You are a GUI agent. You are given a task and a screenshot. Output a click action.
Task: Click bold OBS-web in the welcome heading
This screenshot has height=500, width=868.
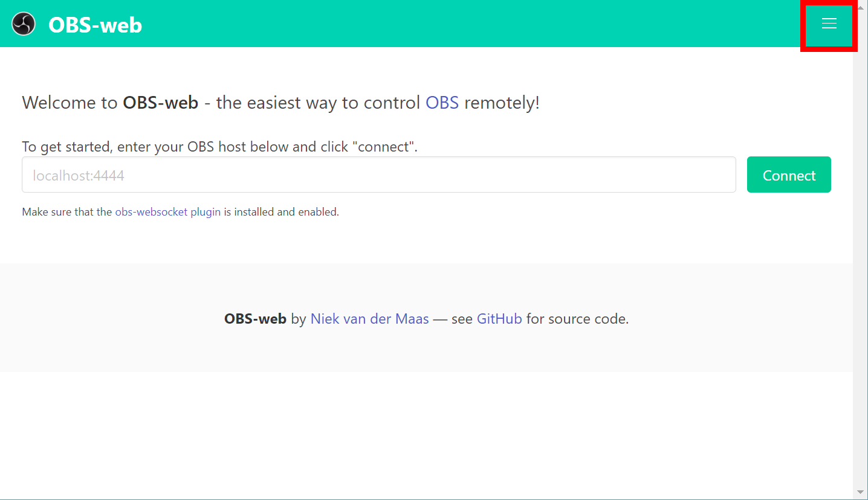coord(160,103)
